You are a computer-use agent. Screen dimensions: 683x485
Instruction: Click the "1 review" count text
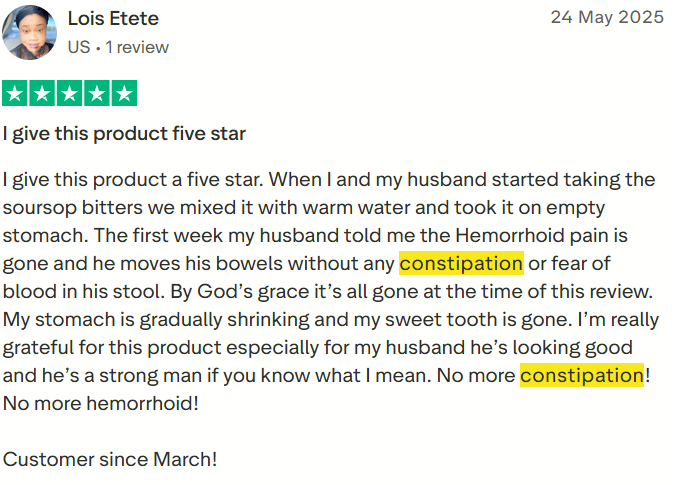coord(137,47)
